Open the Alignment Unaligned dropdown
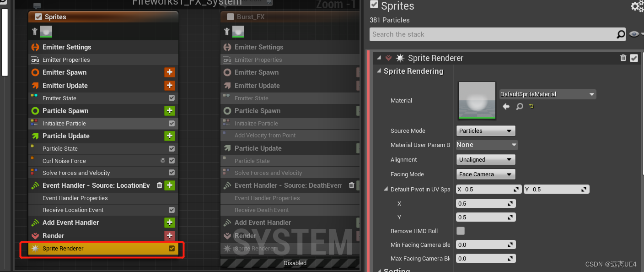Screen dimensions: 644x272 (x=486, y=160)
